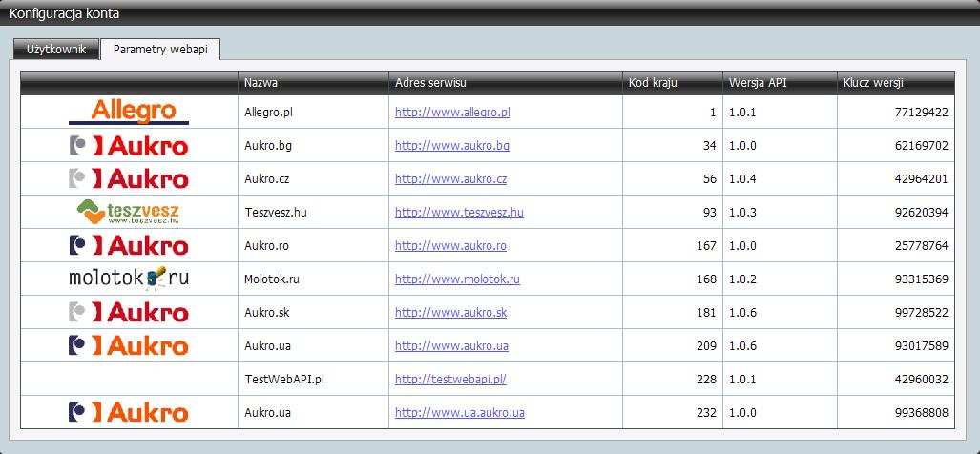Click version key 93017589
Screen dimensions: 980x454
(921, 345)
